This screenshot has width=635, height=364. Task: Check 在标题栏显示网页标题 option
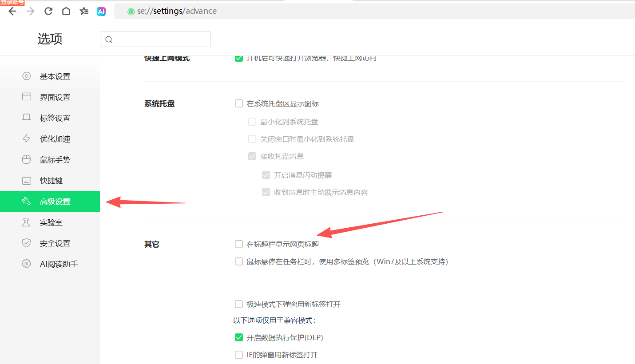(x=239, y=244)
